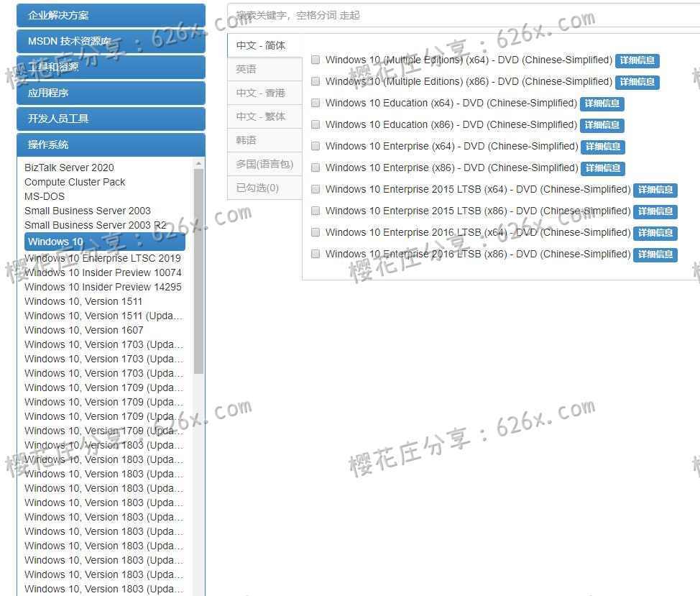Show 详细信息 for Multiple Editions x86
700x596 pixels.
pyautogui.click(x=637, y=82)
